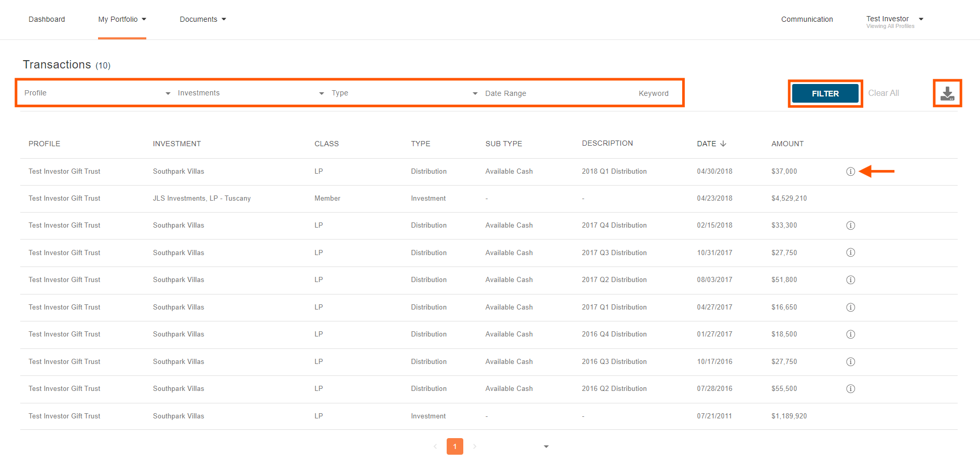Viewport: 980px width, 463px height.
Task: Open the Test Investor account menu
Action: (x=894, y=21)
